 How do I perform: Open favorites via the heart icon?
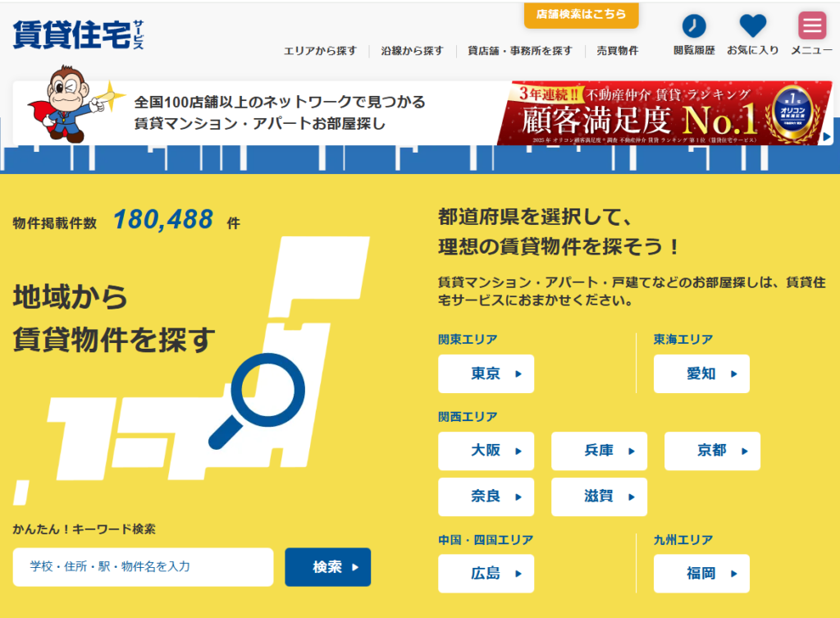(x=752, y=26)
